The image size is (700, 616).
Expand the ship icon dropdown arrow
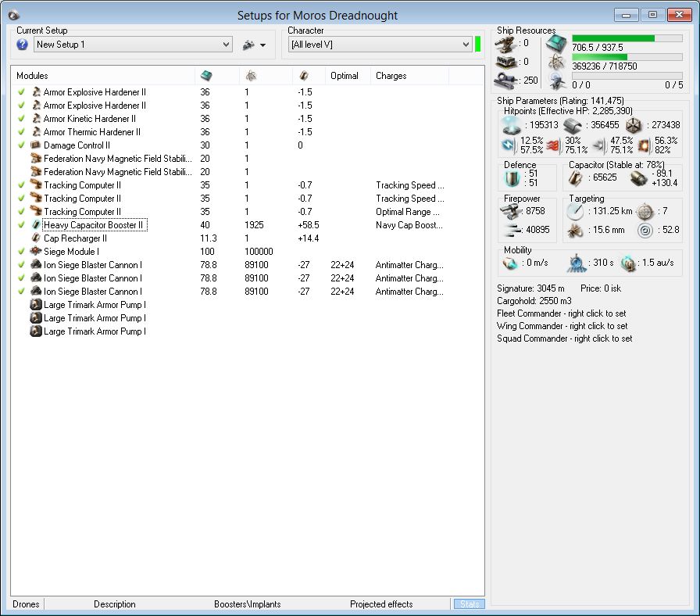[262, 45]
